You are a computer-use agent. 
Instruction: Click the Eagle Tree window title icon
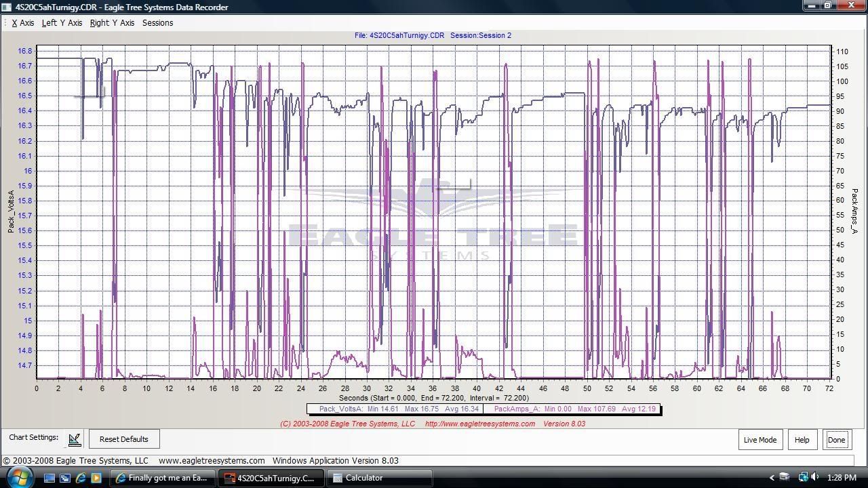[x=7, y=7]
